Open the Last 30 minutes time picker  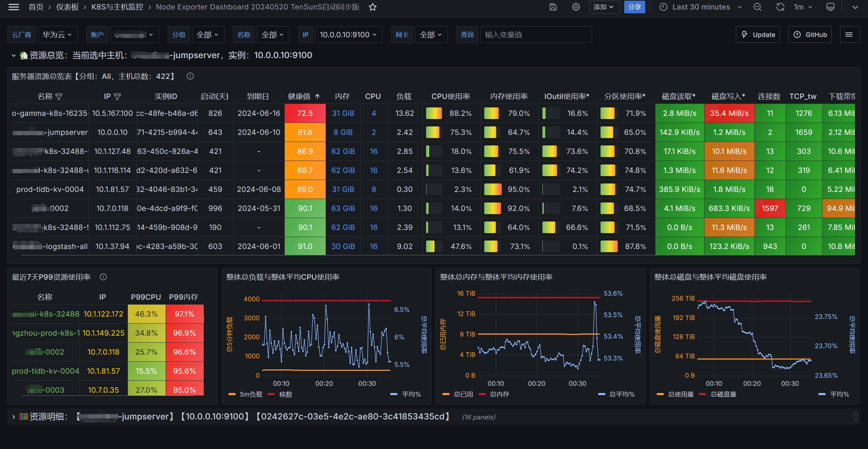click(x=701, y=7)
